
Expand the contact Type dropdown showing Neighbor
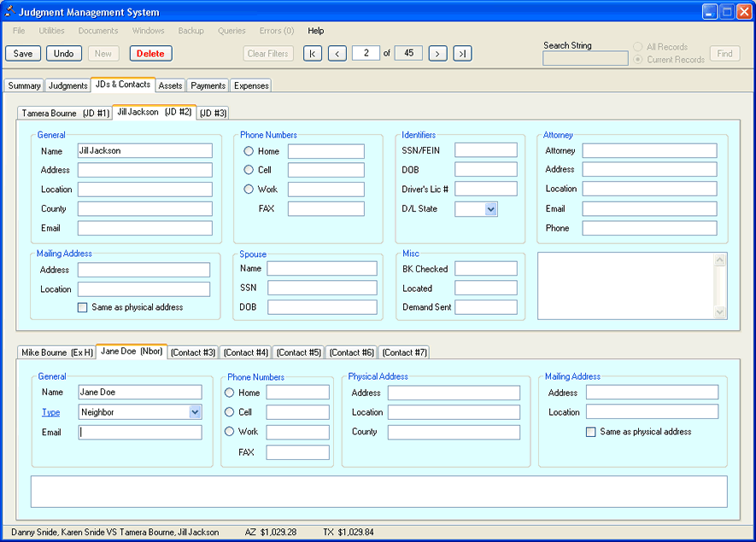point(195,412)
